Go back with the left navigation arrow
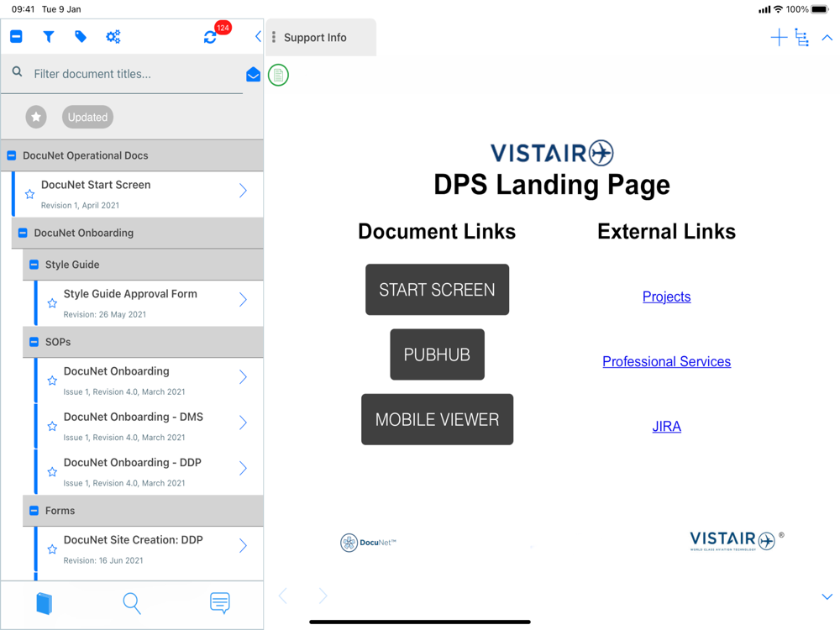 pos(283,596)
